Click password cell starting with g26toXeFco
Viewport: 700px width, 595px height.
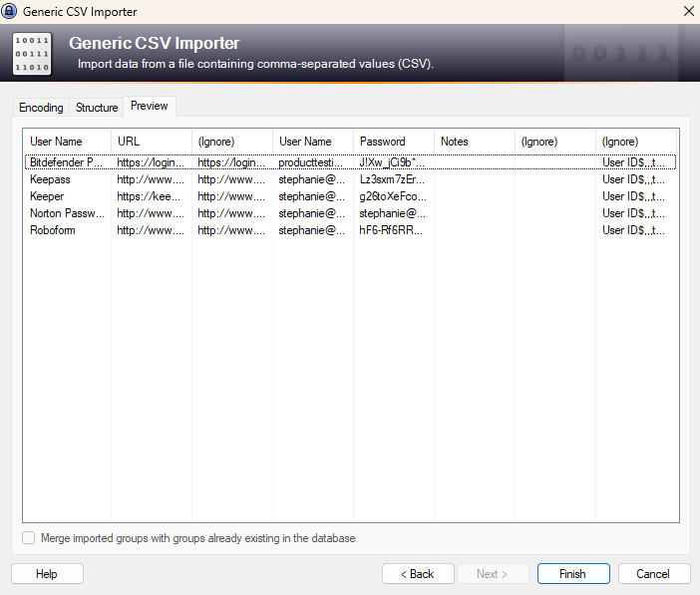pyautogui.click(x=393, y=196)
